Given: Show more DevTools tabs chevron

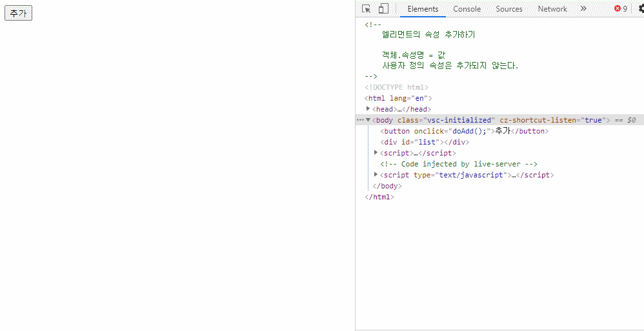Looking at the screenshot, I should point(583,8).
